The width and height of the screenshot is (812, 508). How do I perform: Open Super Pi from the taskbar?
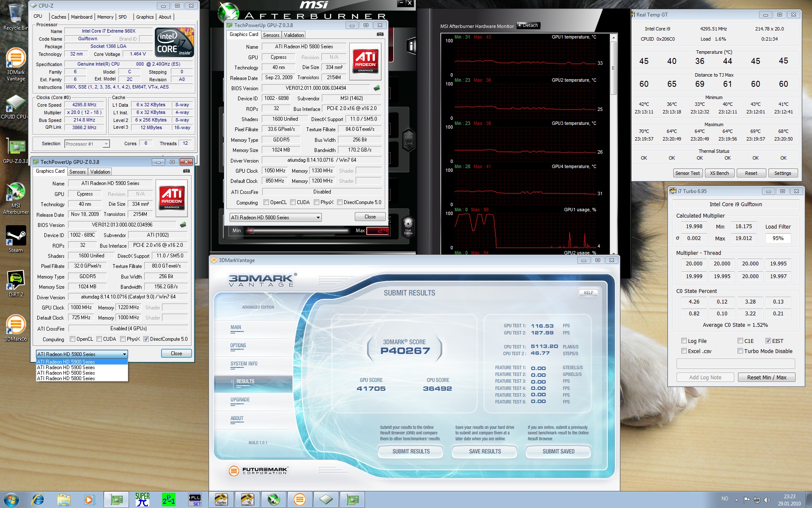[143, 500]
